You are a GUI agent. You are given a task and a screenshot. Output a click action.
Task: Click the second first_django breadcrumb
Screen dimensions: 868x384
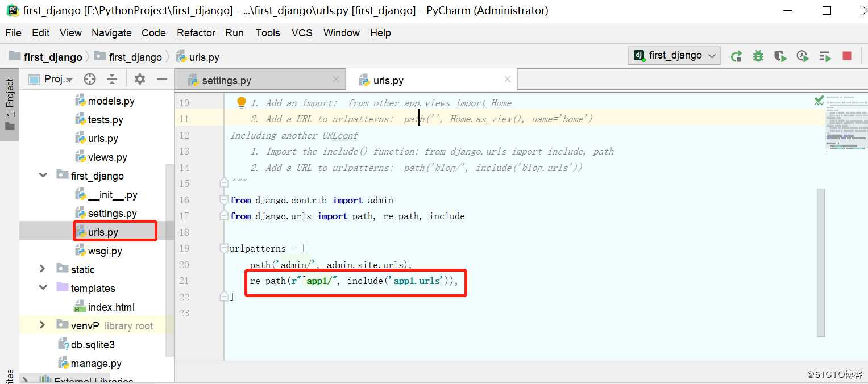(128, 57)
